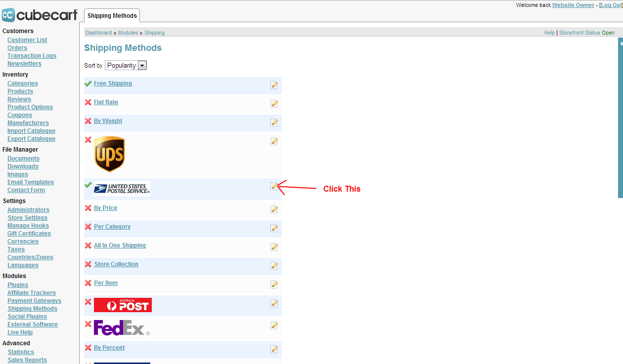Viewport: 623px width, 364px height.
Task: Switch to the Shipping Methods tab
Action: point(112,15)
